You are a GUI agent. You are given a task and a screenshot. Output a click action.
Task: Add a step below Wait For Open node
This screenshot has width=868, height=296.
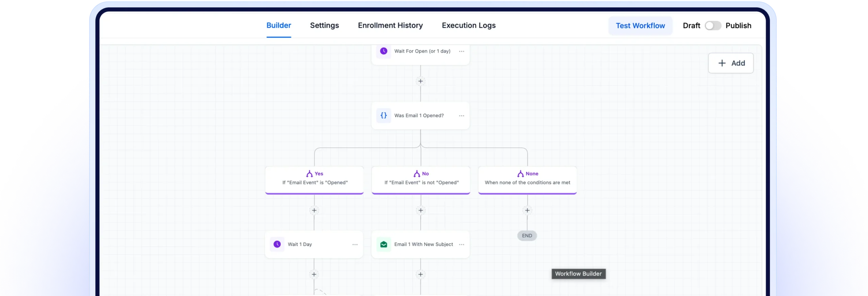[x=420, y=81]
